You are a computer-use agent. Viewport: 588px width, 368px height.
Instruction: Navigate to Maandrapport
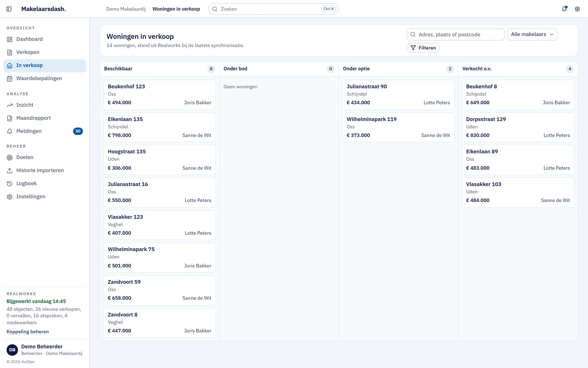point(45,118)
